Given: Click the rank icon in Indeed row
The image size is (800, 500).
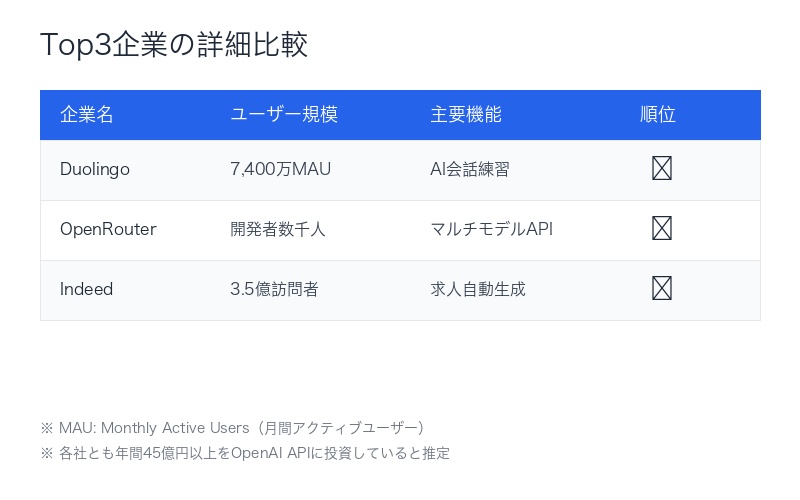Looking at the screenshot, I should (661, 289).
